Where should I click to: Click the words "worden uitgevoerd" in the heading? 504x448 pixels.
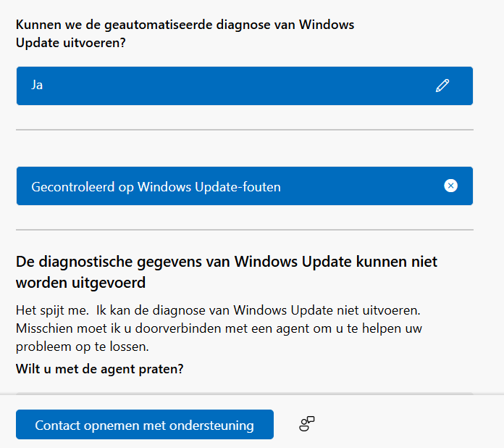[x=80, y=282]
